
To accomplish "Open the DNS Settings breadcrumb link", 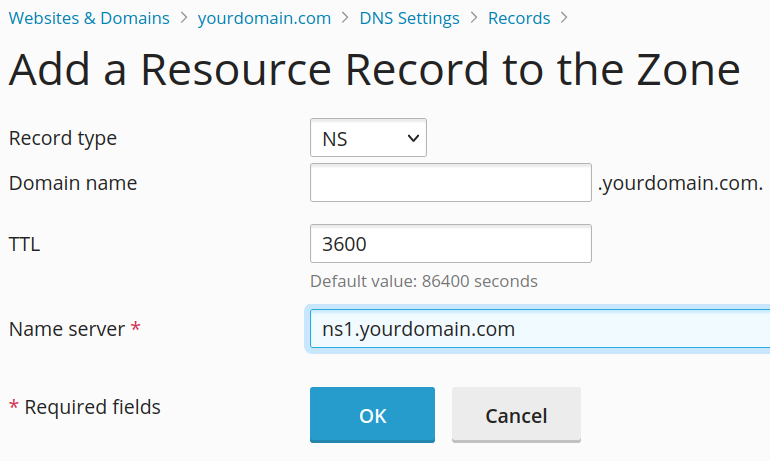I will [409, 18].
